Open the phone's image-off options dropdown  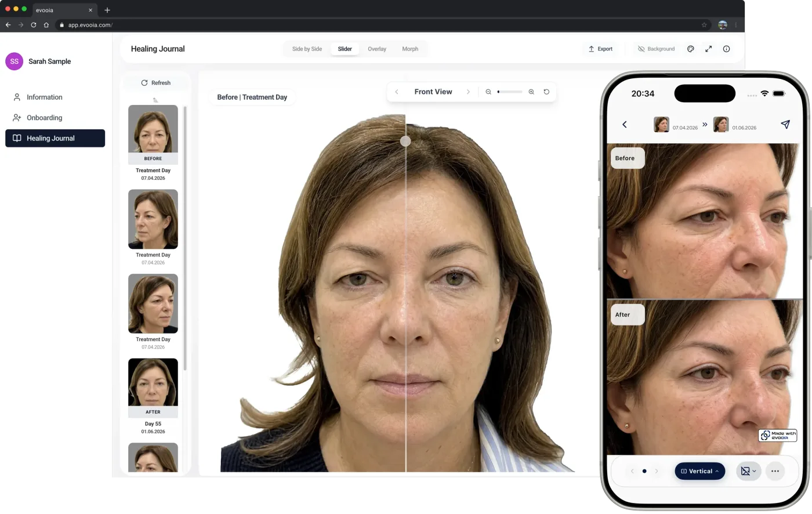748,471
